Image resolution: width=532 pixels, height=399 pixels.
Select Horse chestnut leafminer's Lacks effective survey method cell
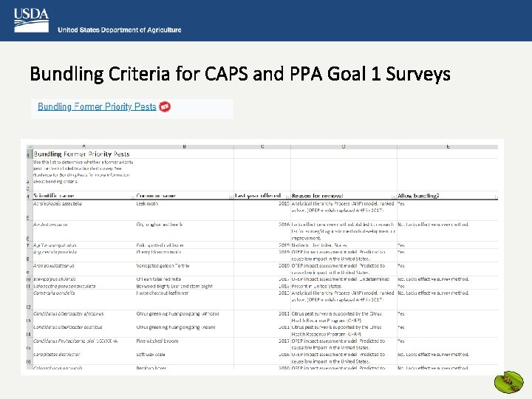pyautogui.click(x=448, y=299)
